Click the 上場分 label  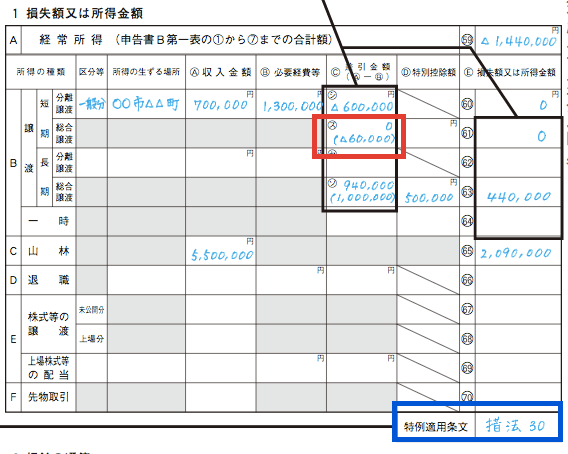coord(91,339)
